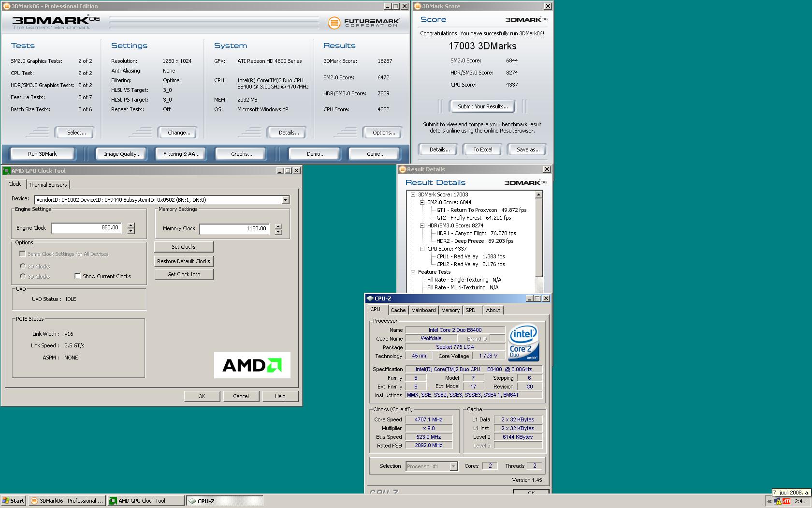The image size is (812, 508).
Task: Click Help in GPU Clock Tool
Action: [280, 396]
